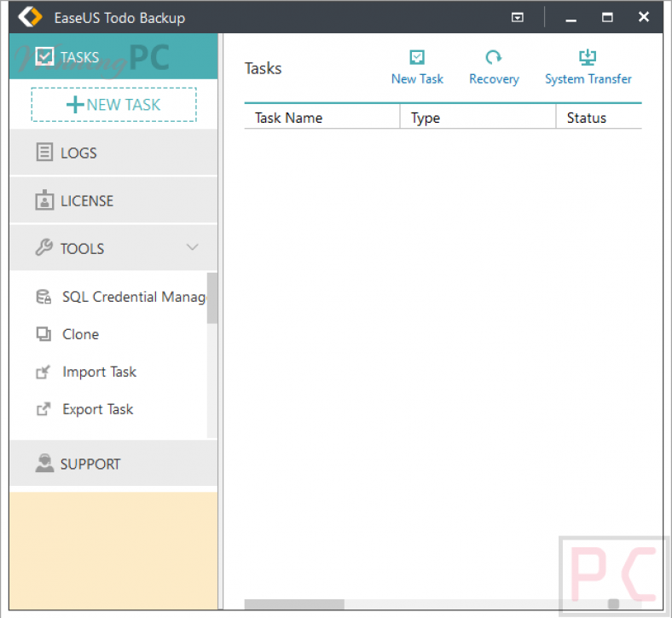Click the SQL Credential Manager database icon
This screenshot has height=618, width=672.
43,297
